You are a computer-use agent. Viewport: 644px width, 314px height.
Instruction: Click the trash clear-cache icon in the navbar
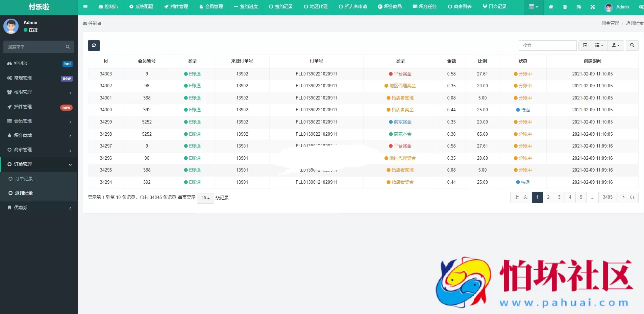pyautogui.click(x=565, y=7)
